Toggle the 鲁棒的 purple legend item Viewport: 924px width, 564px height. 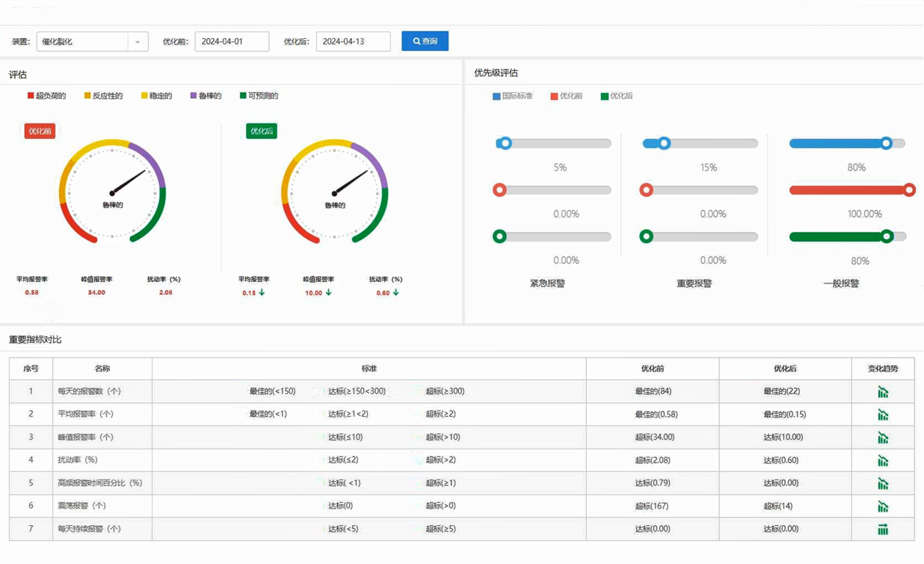(206, 96)
